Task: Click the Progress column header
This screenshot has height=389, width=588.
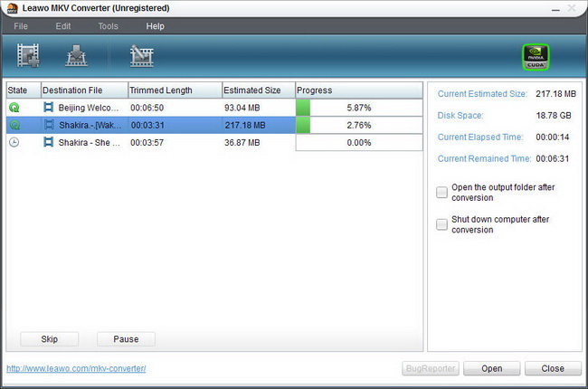Action: pos(359,90)
